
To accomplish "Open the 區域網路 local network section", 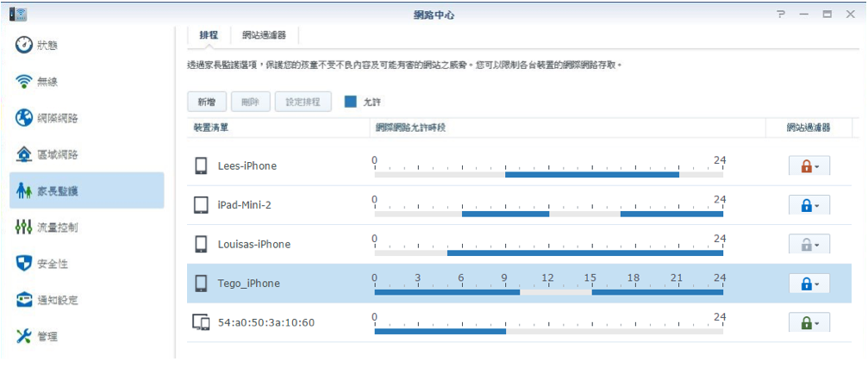I will tap(87, 155).
